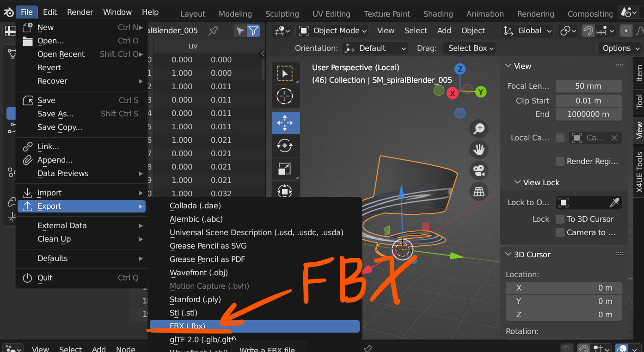Open the Object Mode dropdown
This screenshot has width=644, height=352.
pos(332,31)
